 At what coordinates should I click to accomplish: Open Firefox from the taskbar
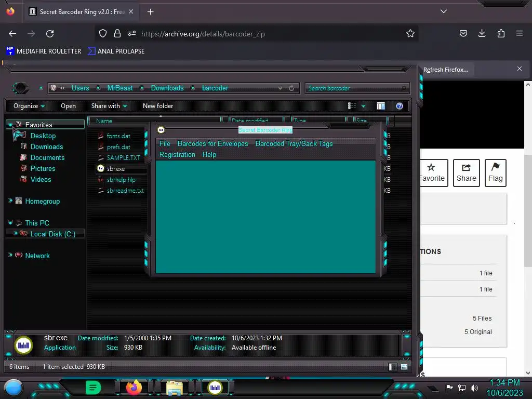[134, 388]
